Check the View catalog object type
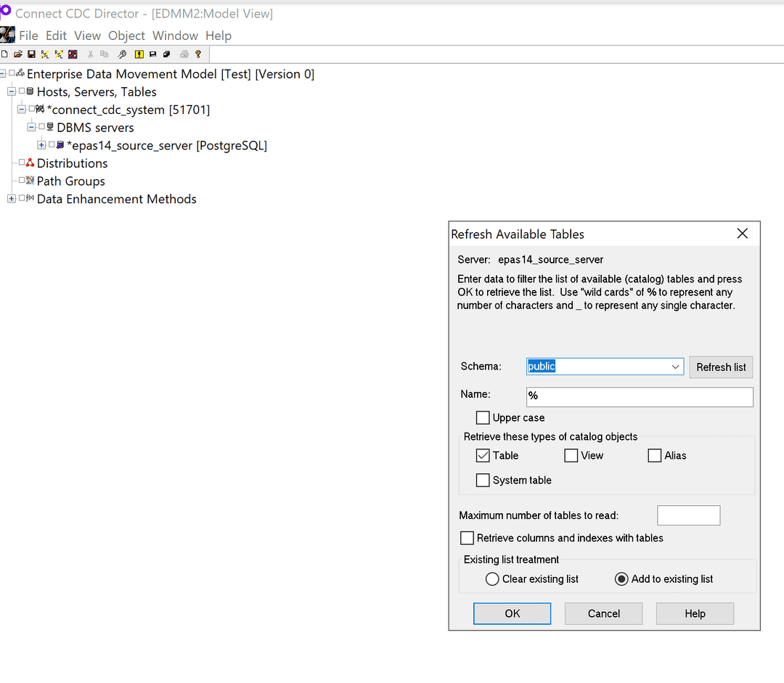Screen dimensions: 784x683 [571, 455]
